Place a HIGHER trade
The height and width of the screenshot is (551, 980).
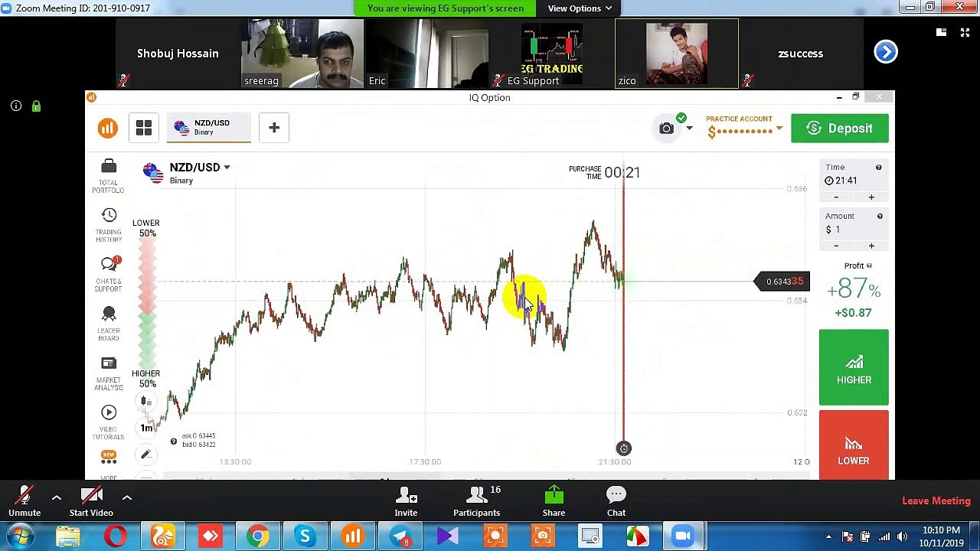[854, 367]
